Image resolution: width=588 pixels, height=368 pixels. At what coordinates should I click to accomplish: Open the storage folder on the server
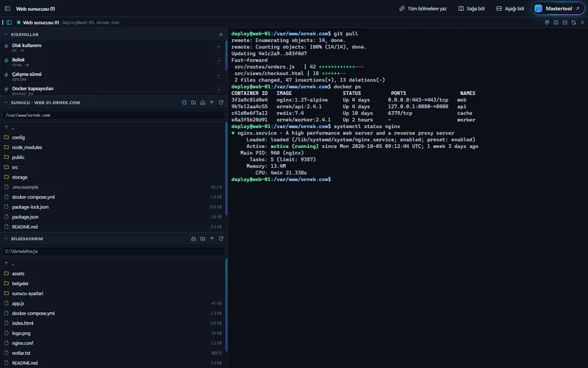pos(112,177)
